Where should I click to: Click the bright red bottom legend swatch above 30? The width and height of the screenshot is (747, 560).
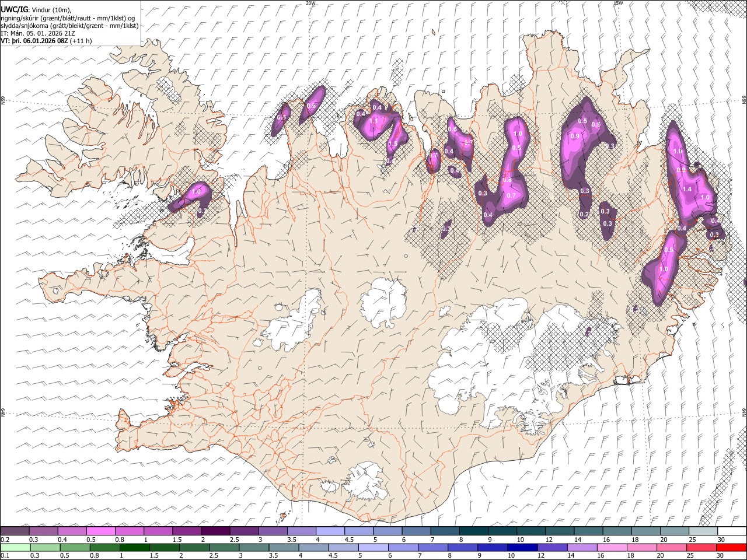tap(731, 548)
